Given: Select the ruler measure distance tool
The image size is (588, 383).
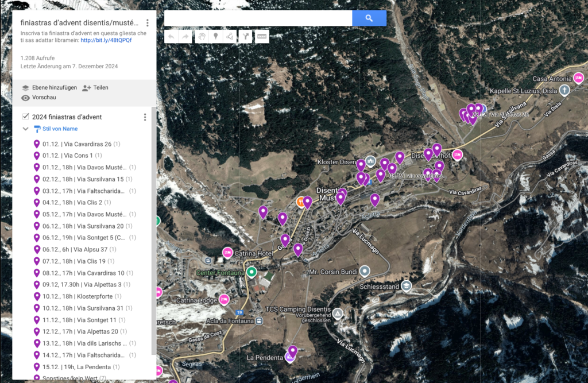Looking at the screenshot, I should point(262,37).
